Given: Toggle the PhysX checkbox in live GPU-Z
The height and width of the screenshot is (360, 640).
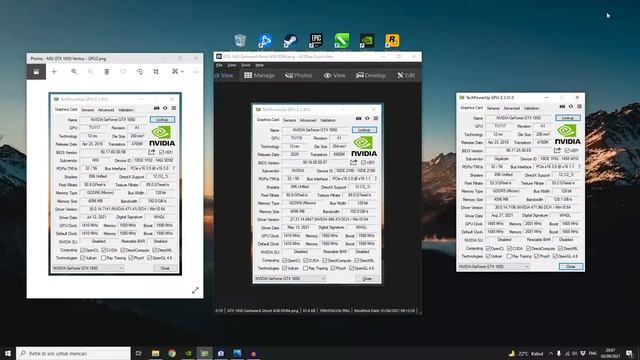Looking at the screenshot, I should coord(536,256).
